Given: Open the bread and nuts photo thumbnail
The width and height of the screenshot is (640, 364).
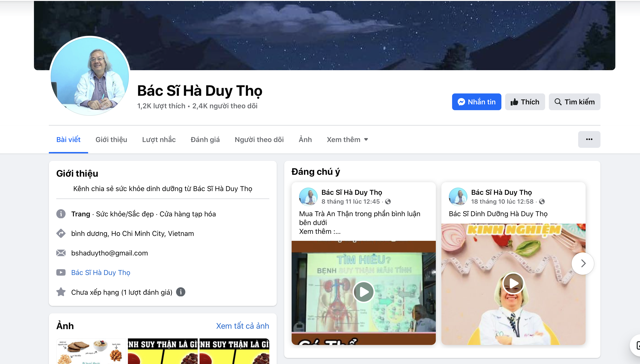Looking at the screenshot, I should [91, 351].
